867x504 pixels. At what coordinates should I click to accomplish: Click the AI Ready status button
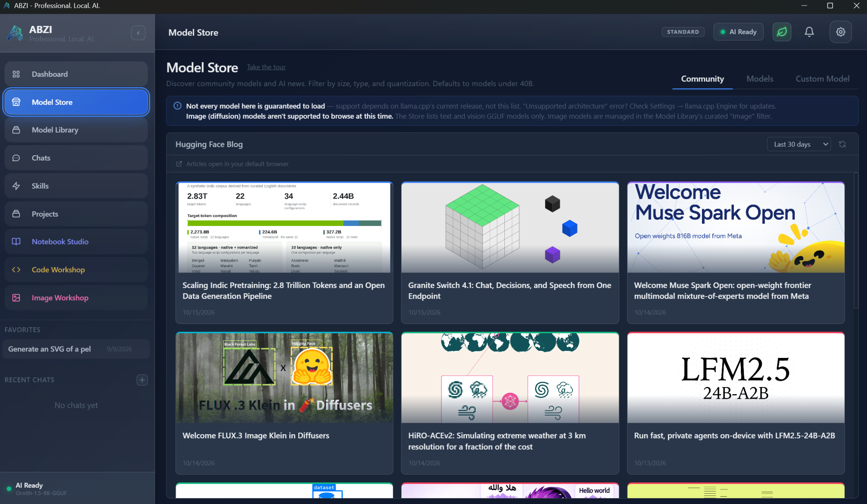click(738, 32)
